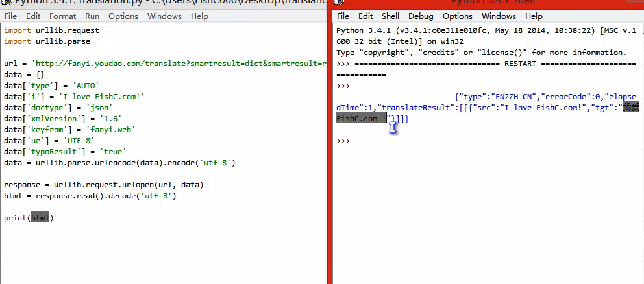Open the Format menu in the editor
The width and height of the screenshot is (644, 284).
click(62, 16)
